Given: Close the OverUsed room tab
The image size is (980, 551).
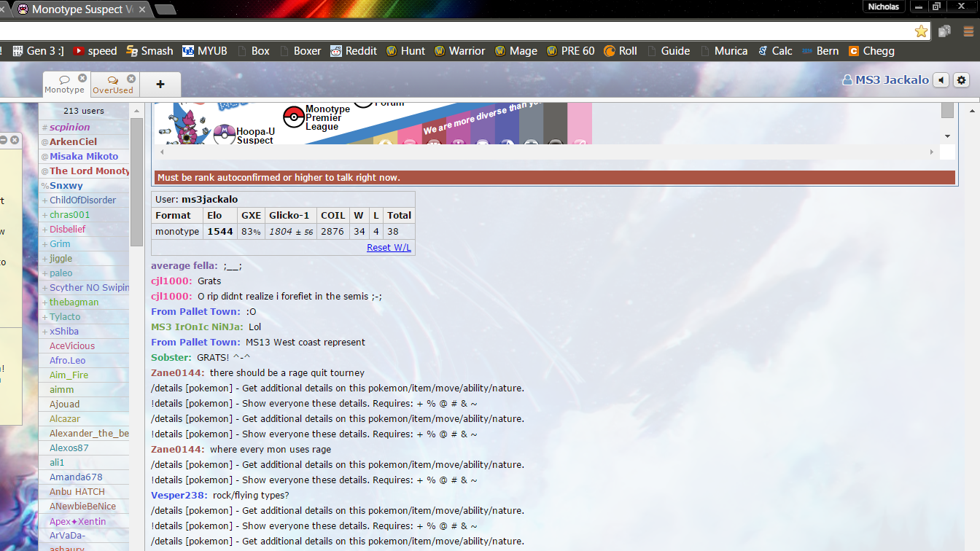Looking at the screenshot, I should (131, 79).
